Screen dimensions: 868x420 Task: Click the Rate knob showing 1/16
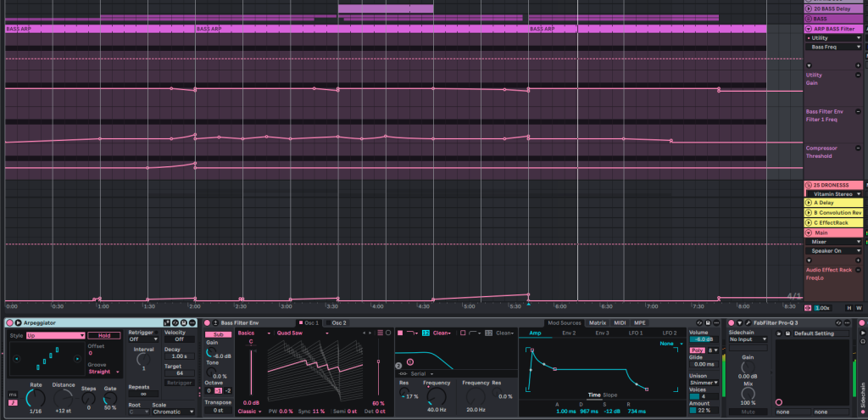pos(36,397)
